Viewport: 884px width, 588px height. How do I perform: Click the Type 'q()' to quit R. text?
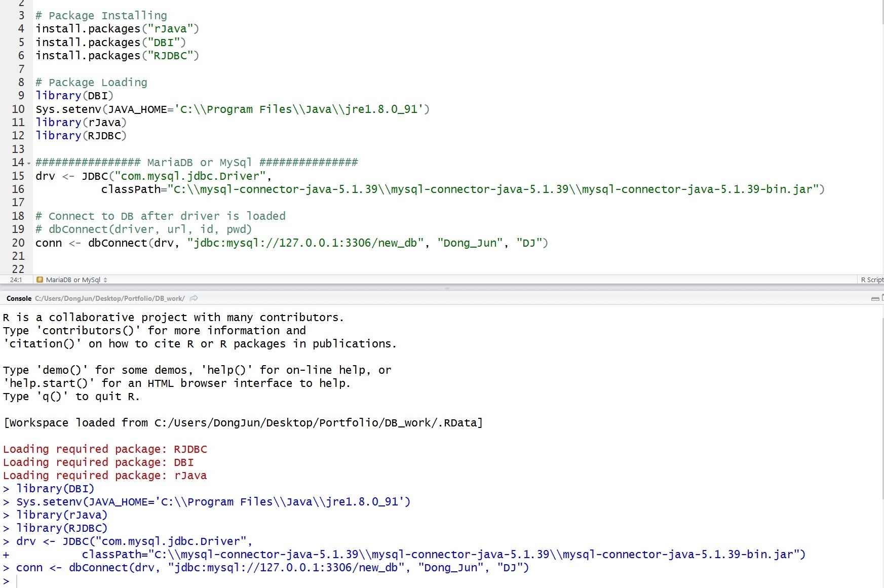point(71,397)
